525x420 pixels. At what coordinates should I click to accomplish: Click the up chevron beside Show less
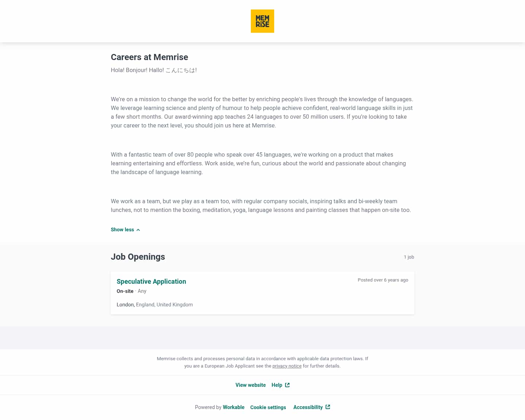pos(138,230)
